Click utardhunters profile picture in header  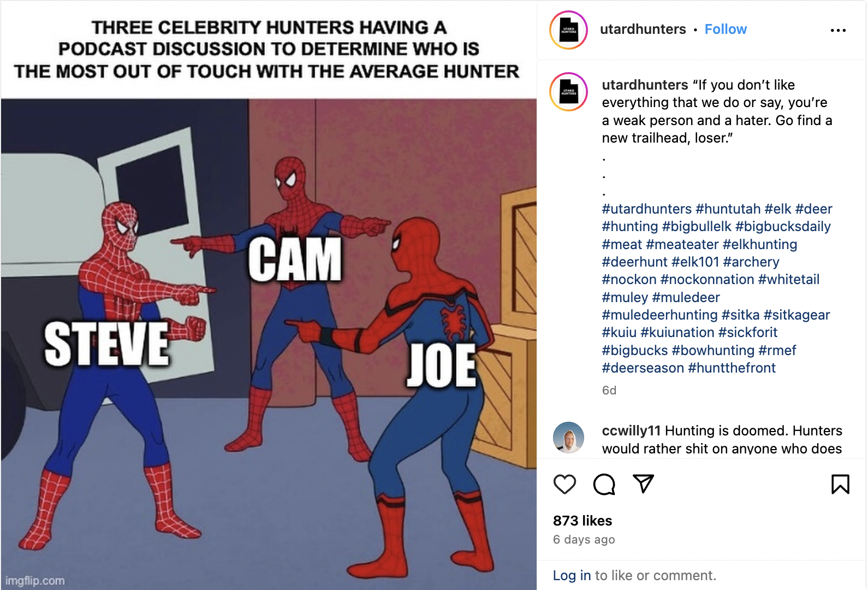[568, 30]
